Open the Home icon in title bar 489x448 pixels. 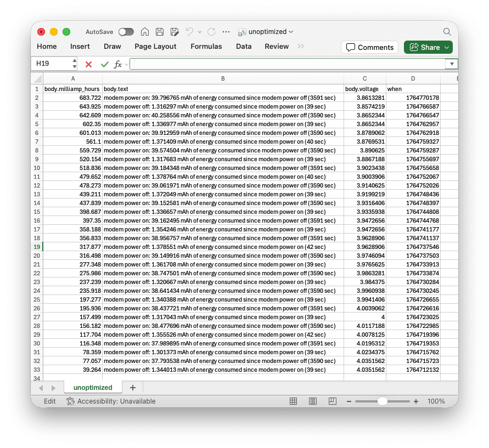145,32
